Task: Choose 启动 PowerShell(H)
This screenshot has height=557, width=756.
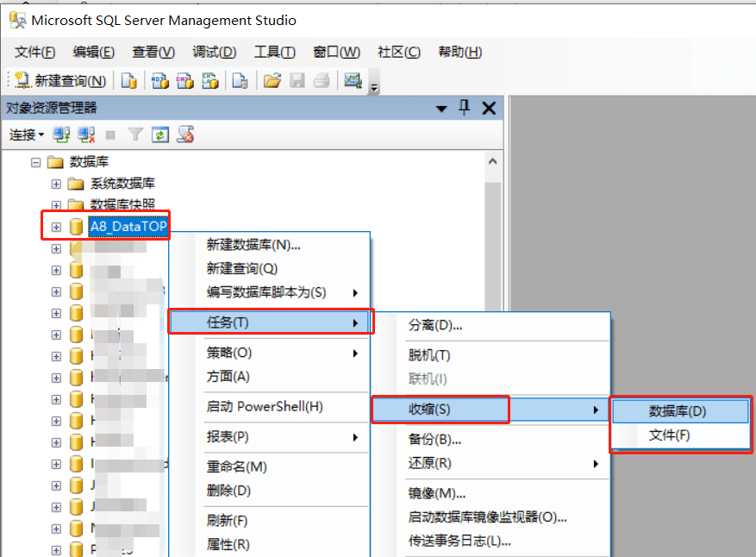Action: click(270, 407)
